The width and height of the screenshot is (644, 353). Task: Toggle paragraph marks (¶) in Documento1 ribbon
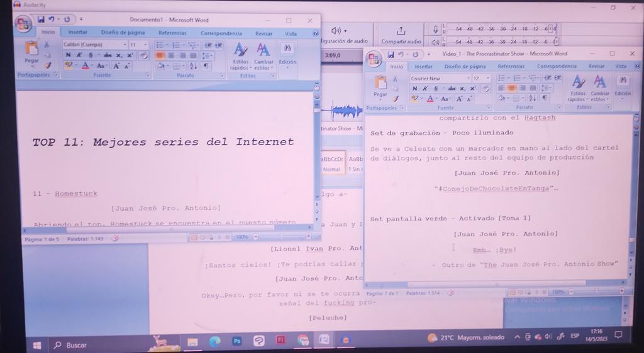pos(206,65)
